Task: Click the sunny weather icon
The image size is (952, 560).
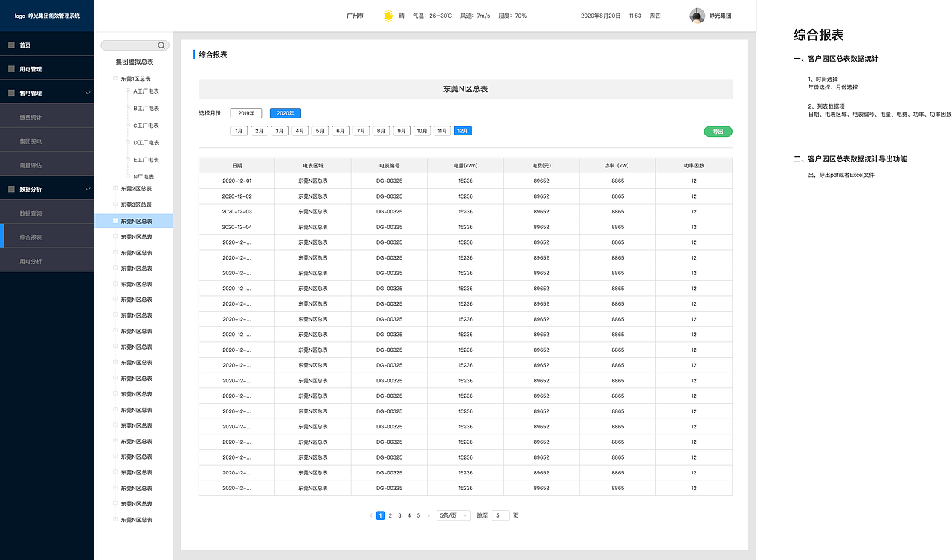Action: 388,16
